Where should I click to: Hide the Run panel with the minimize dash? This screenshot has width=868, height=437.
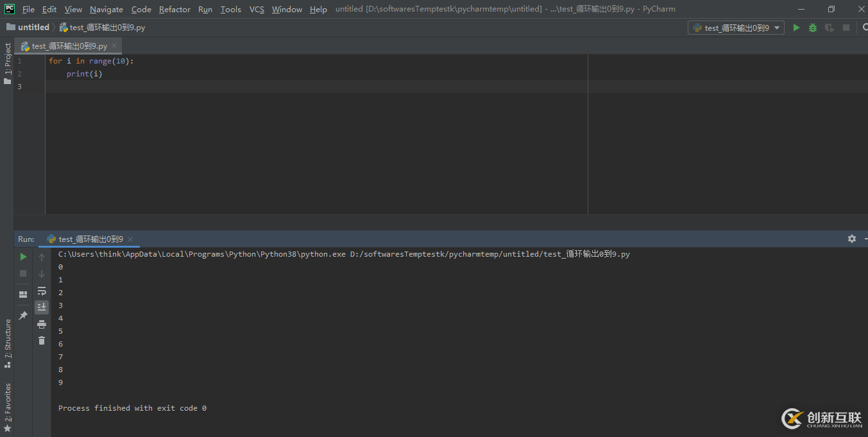click(865, 239)
